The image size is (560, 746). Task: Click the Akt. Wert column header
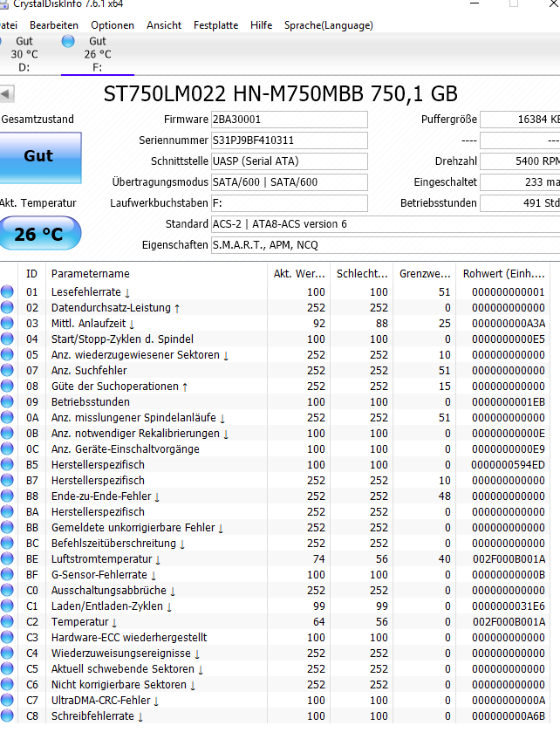pos(299,274)
